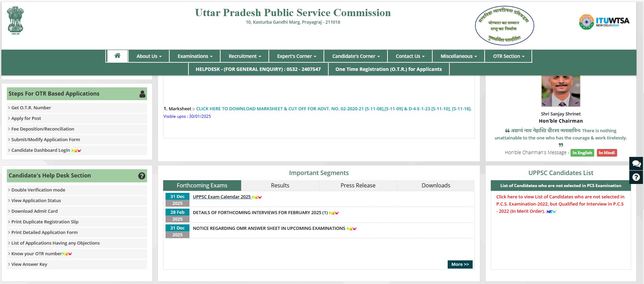Screen dimensions: 644x284
Task: Open notice regarding OMR answer sheet
Action: click(269, 228)
